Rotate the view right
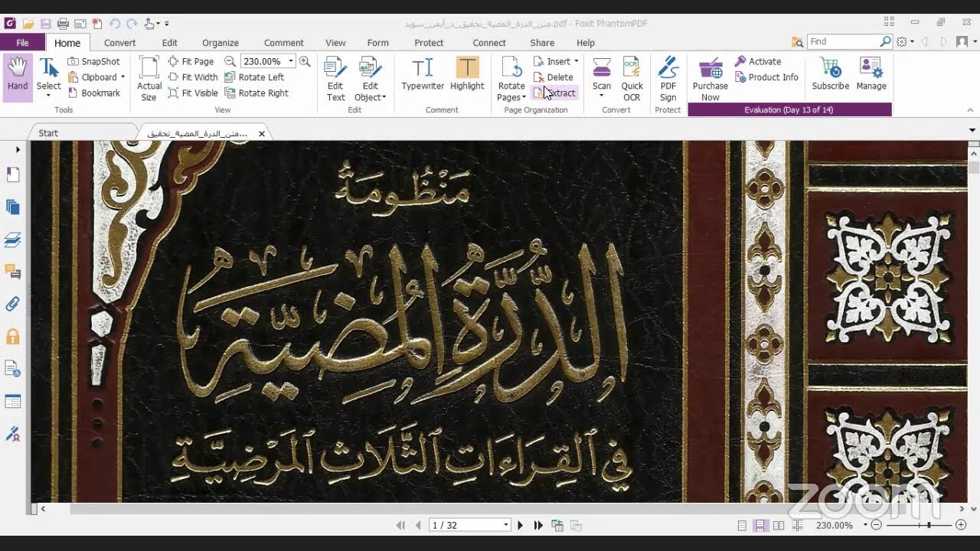The width and height of the screenshot is (980, 551). [x=256, y=93]
